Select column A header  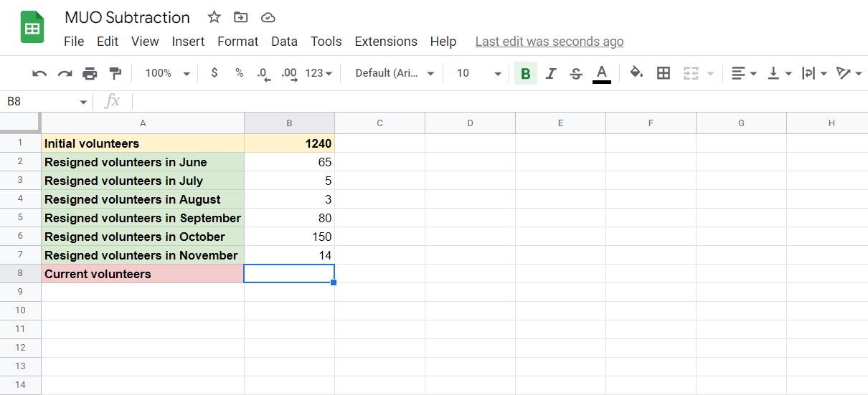click(143, 123)
